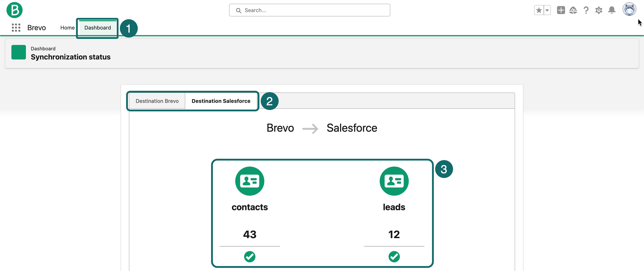
Task: Open the user profile avatar
Action: 629,9
